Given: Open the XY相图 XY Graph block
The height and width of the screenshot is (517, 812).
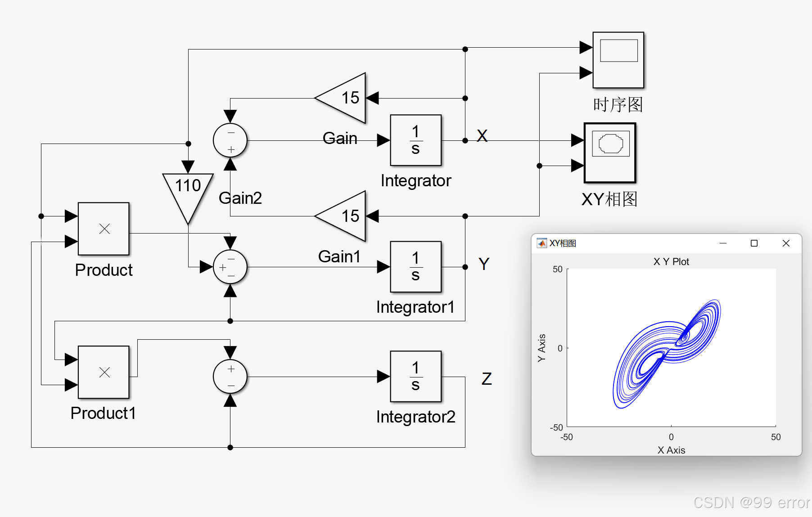Looking at the screenshot, I should click(x=609, y=153).
